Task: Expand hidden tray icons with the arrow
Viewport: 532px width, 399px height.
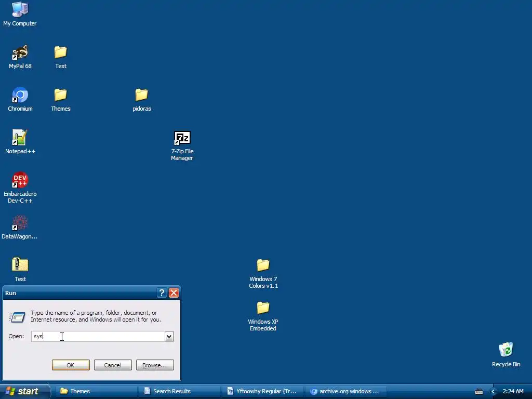Action: coord(494,392)
